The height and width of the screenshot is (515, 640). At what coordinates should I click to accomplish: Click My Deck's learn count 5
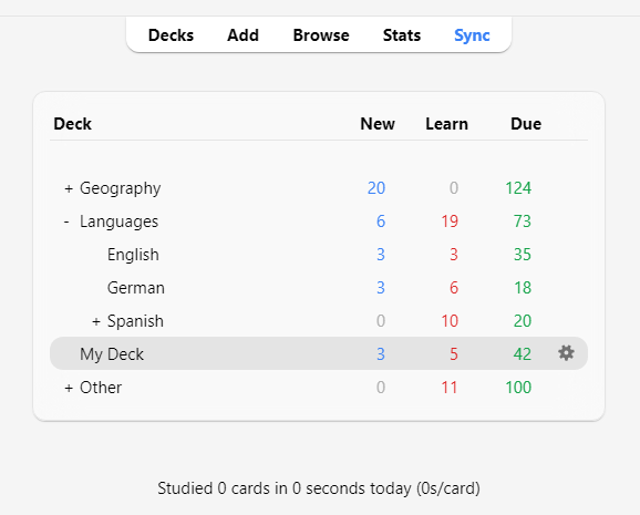454,354
